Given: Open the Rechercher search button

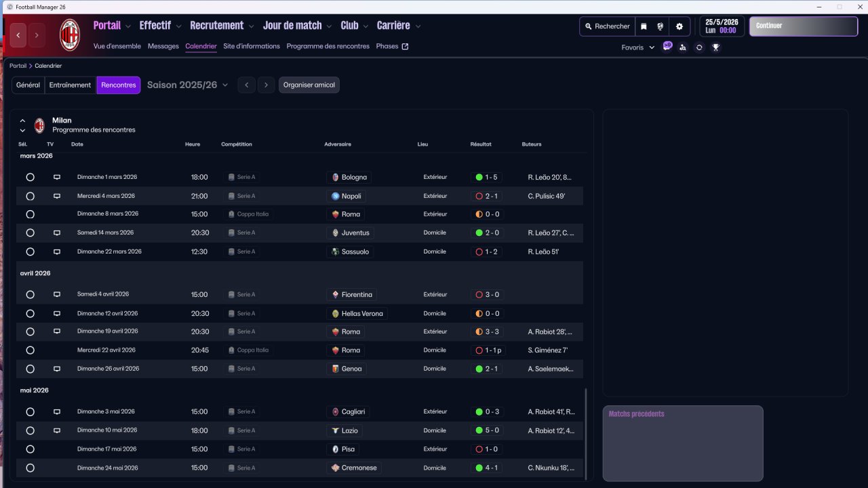Looking at the screenshot, I should click(608, 26).
